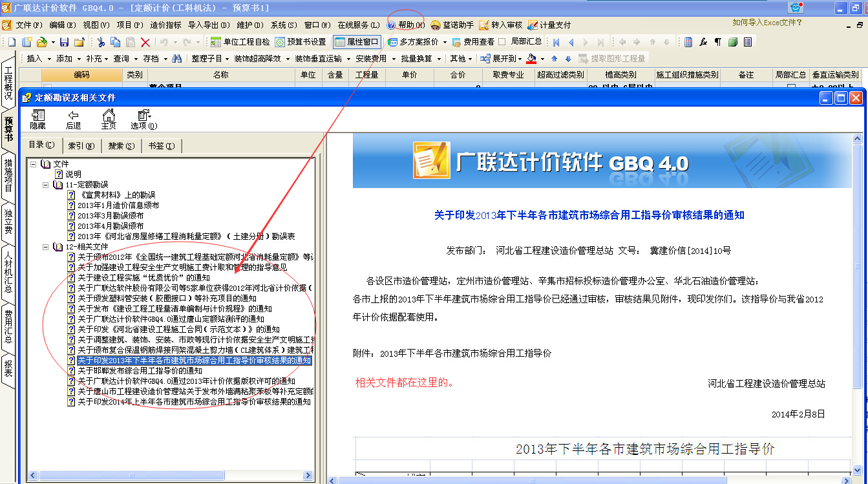Image resolution: width=868 pixels, height=484 pixels.
Task: Switch to the 索引(N) tab
Action: 81,145
